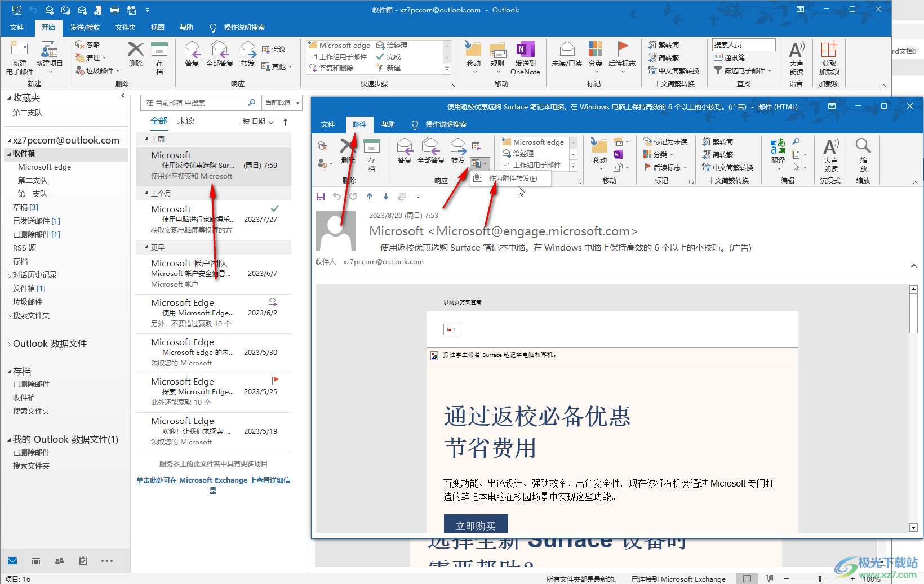924x584 pixels.
Task: Collapse the Last Week group in message list
Action: tap(146, 139)
